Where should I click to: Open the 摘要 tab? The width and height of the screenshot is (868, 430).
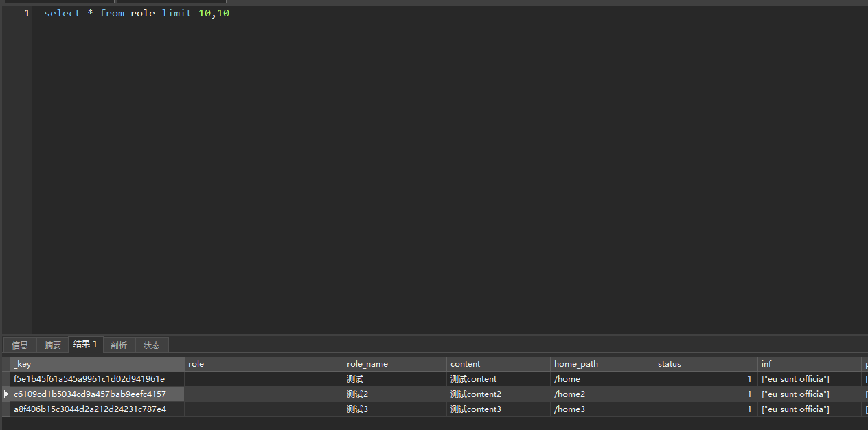[53, 346]
